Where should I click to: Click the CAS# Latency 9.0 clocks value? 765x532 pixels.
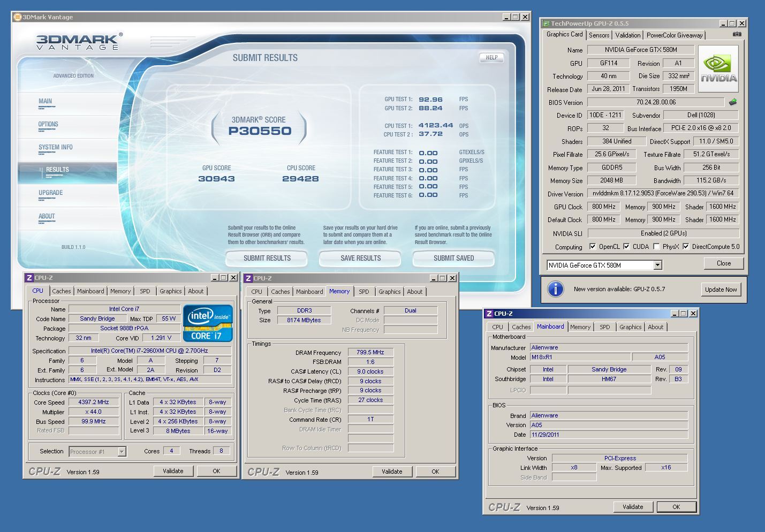click(370, 371)
